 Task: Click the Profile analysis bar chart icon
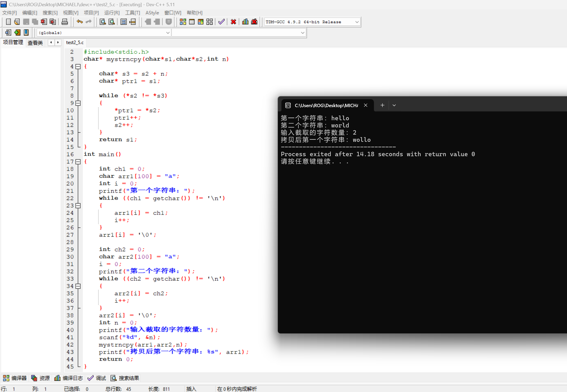(x=245, y=22)
